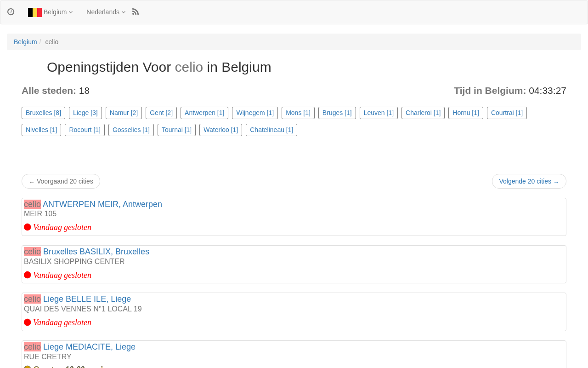Click the clock icon in navbar

click(x=11, y=12)
